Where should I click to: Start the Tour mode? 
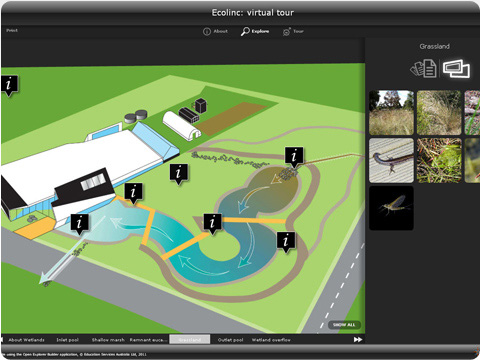click(x=293, y=31)
